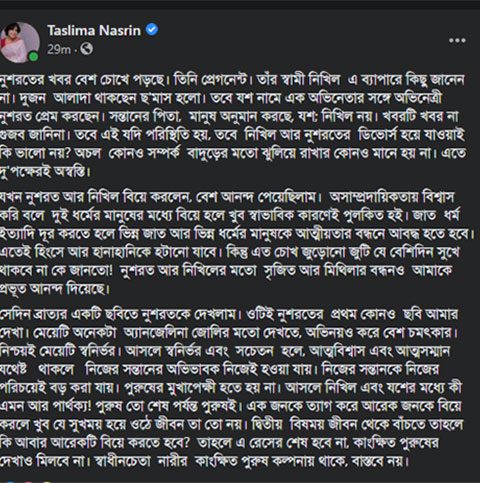
Task: Click the short line প্রভূত আনন্দ দিয়েছে
Action: [54, 289]
